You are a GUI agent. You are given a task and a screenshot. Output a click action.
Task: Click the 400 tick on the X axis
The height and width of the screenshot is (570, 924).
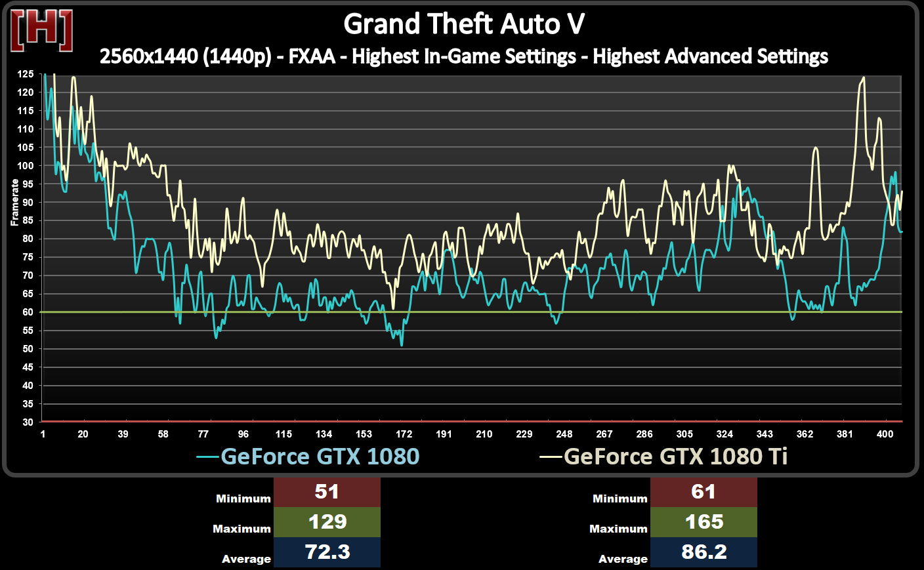(885, 434)
